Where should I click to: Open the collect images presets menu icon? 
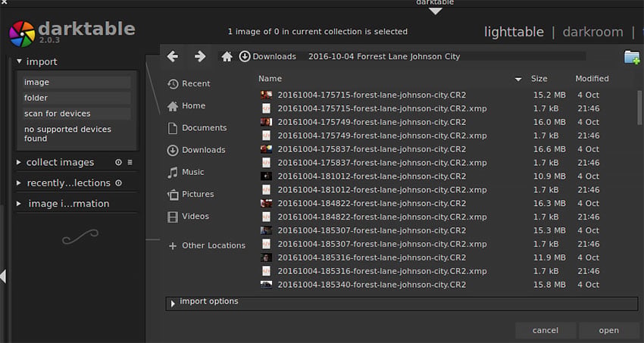130,163
